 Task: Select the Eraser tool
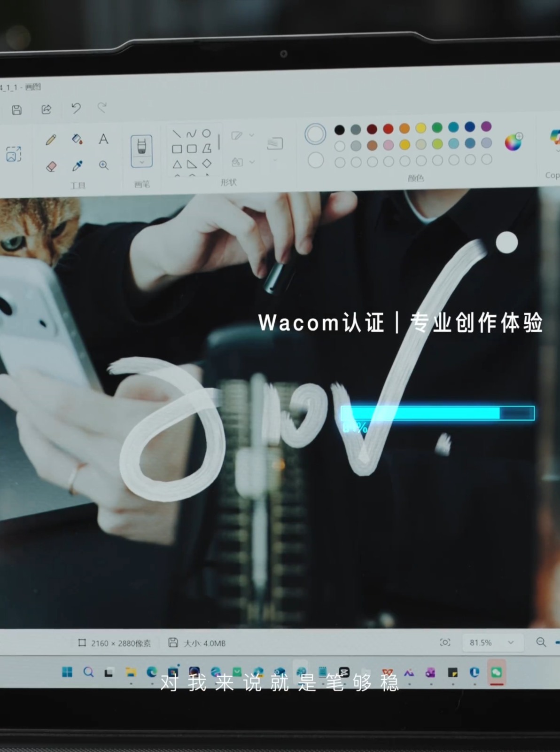tap(51, 166)
